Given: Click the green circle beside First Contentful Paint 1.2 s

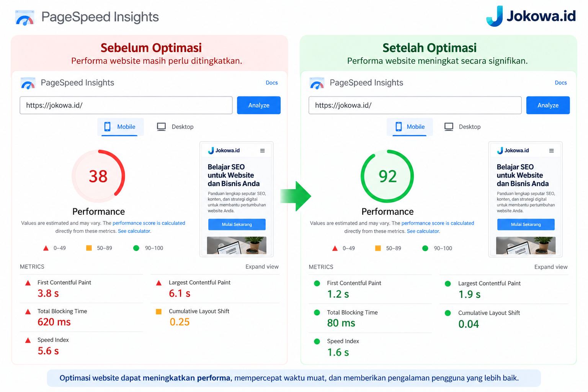Looking at the screenshot, I should click(x=317, y=283).
